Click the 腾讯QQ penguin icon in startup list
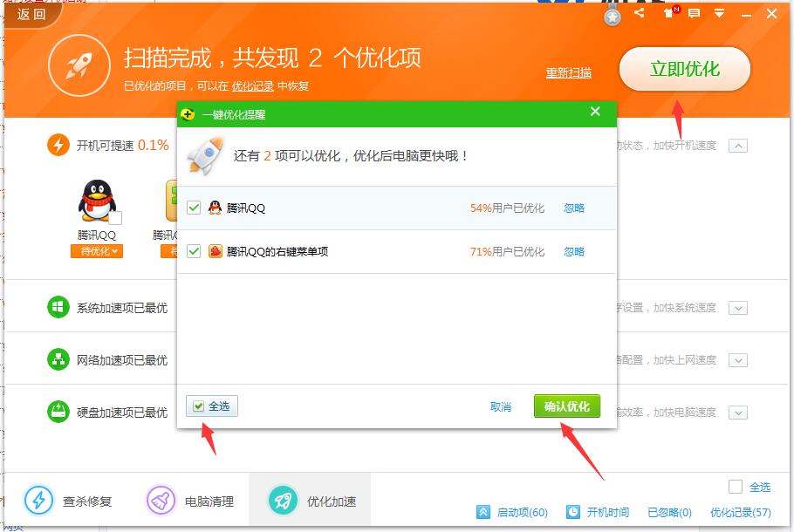The image size is (794, 532). [96, 201]
